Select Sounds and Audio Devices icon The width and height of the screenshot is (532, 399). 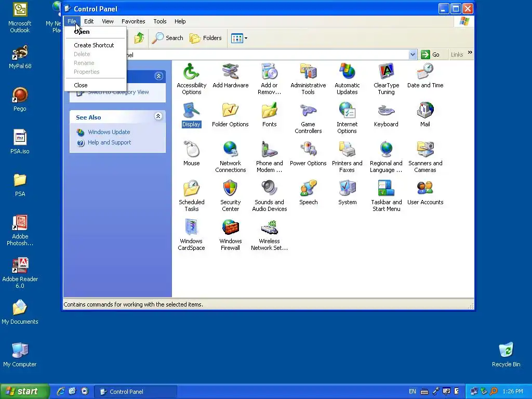[270, 196]
